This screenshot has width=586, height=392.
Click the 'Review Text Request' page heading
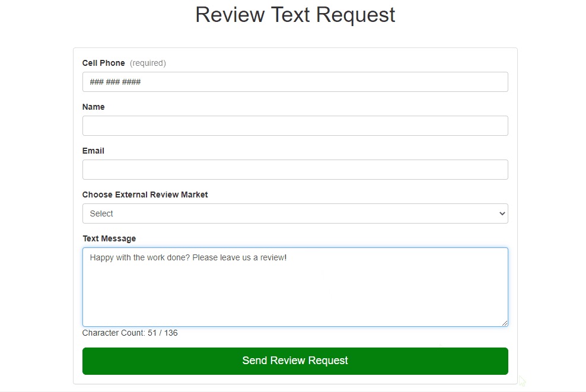tap(295, 15)
